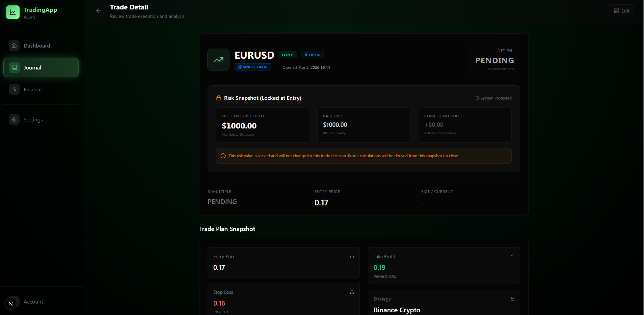Screen dimensions: 644x315
Task: Open the Journal book icon
Action: (14, 67)
